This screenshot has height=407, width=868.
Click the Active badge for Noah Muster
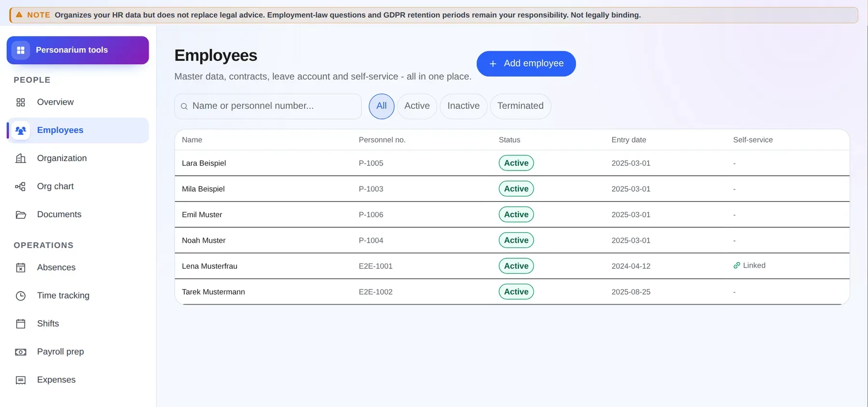click(x=516, y=240)
